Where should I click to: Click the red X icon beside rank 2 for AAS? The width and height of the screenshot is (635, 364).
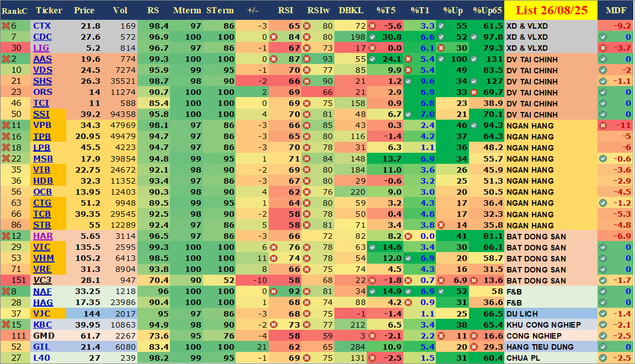[x=6, y=59]
